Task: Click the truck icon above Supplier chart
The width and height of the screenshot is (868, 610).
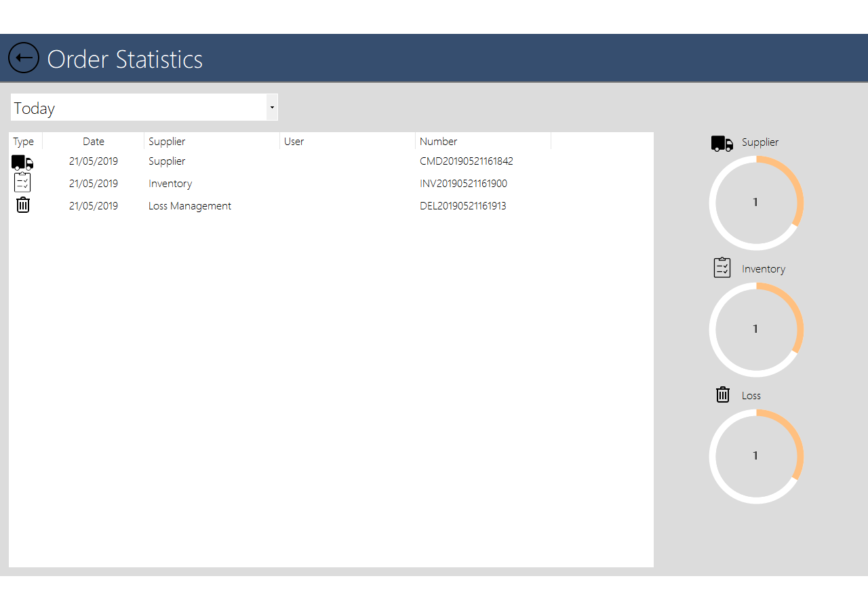Action: click(722, 143)
